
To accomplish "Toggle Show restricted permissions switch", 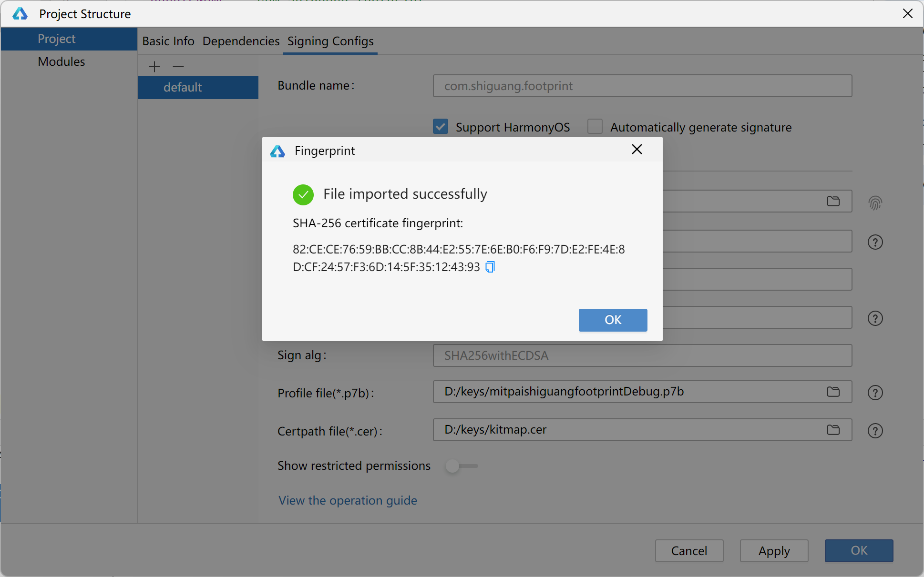I will [x=461, y=466].
